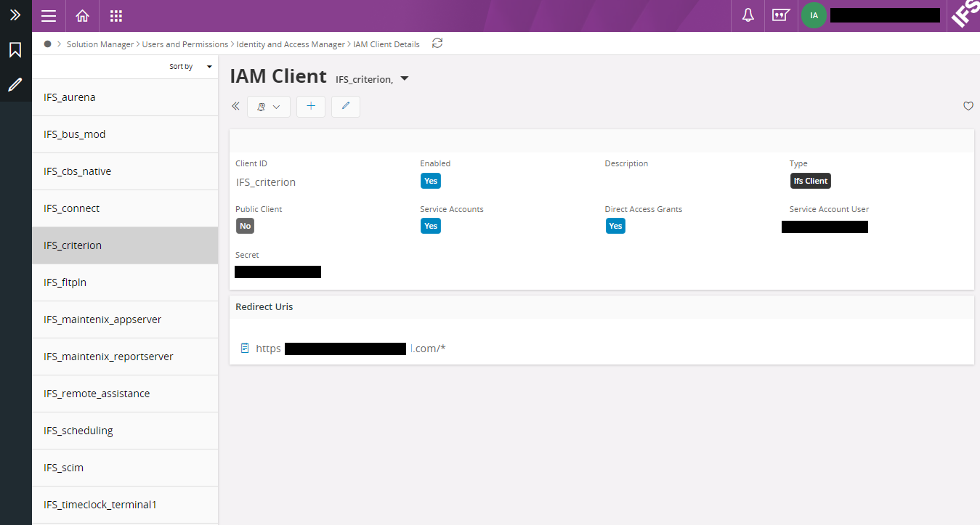The image size is (980, 525).
Task: Open the notifications bell
Action: pos(748,16)
